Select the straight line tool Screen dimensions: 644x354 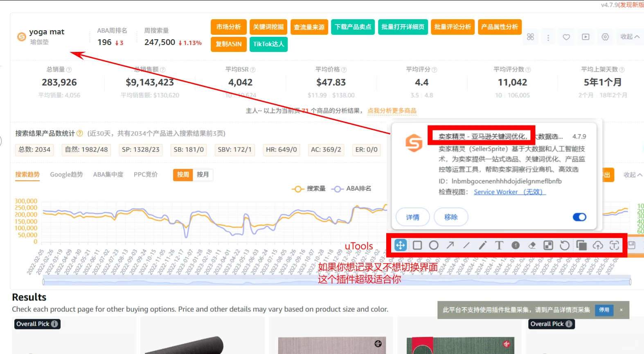tap(466, 245)
